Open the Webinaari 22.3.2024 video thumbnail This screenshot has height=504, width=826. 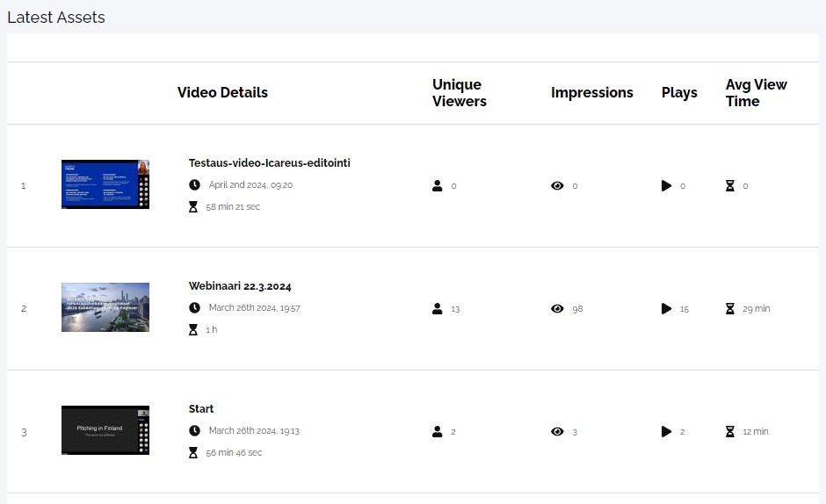pos(105,307)
